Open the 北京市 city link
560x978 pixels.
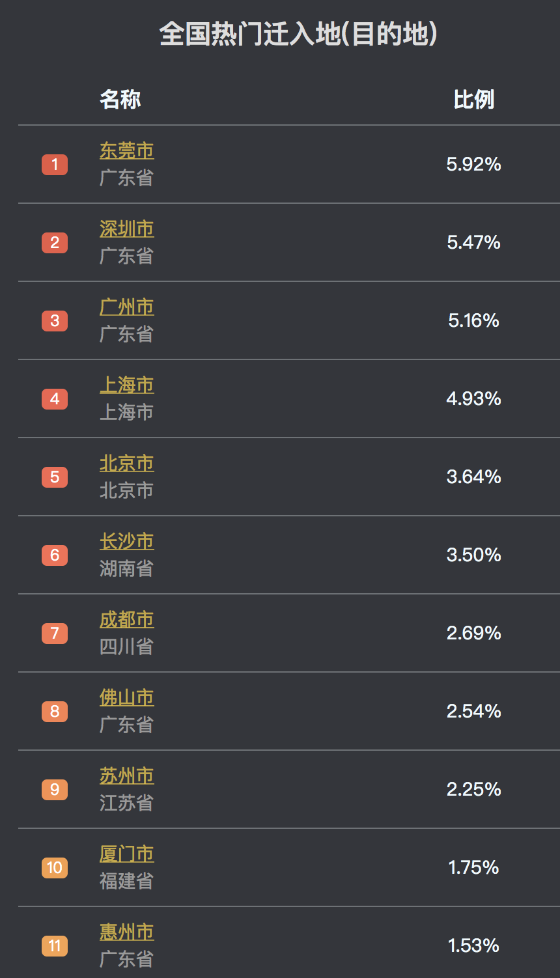point(126,463)
